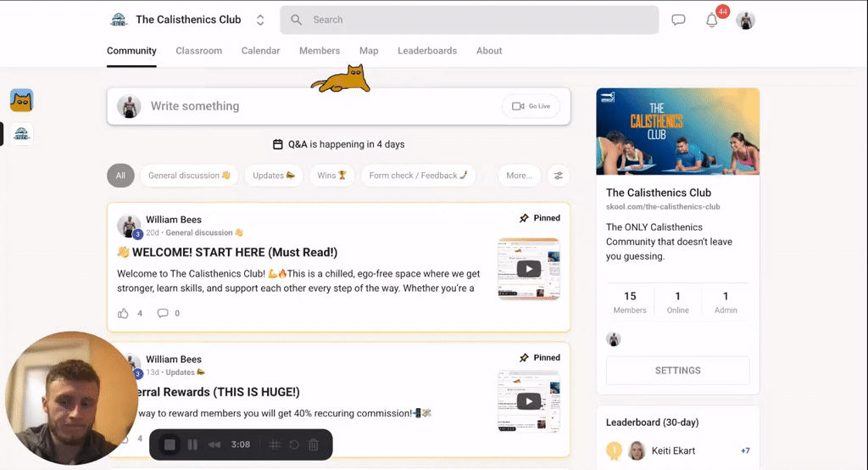This screenshot has height=470, width=868.
Task: Open community SETTINGS button
Action: click(678, 370)
